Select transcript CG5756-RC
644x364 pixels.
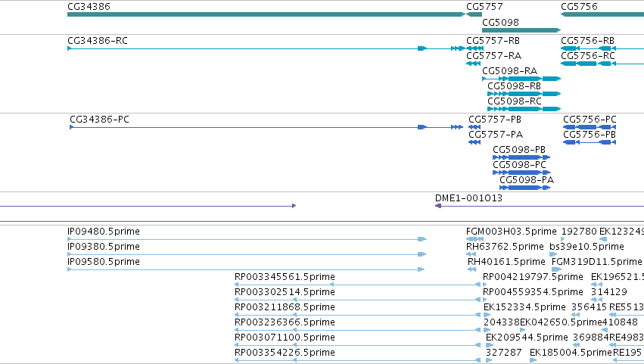tap(602, 64)
